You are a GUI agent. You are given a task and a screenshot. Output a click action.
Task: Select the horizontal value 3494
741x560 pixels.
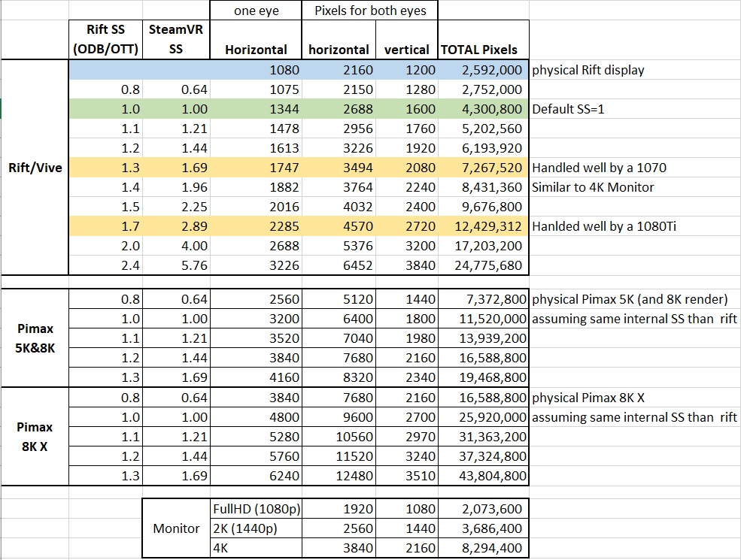click(x=339, y=168)
